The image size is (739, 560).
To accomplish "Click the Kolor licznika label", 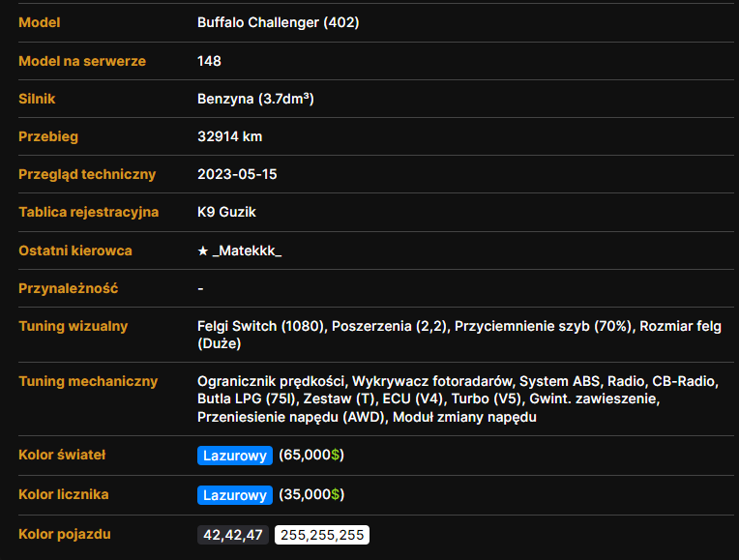I will pos(64,494).
